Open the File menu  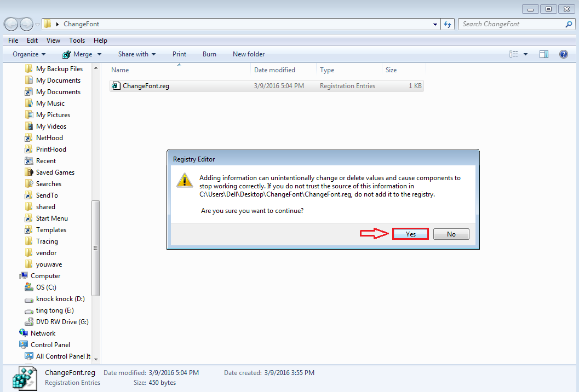[x=13, y=41]
